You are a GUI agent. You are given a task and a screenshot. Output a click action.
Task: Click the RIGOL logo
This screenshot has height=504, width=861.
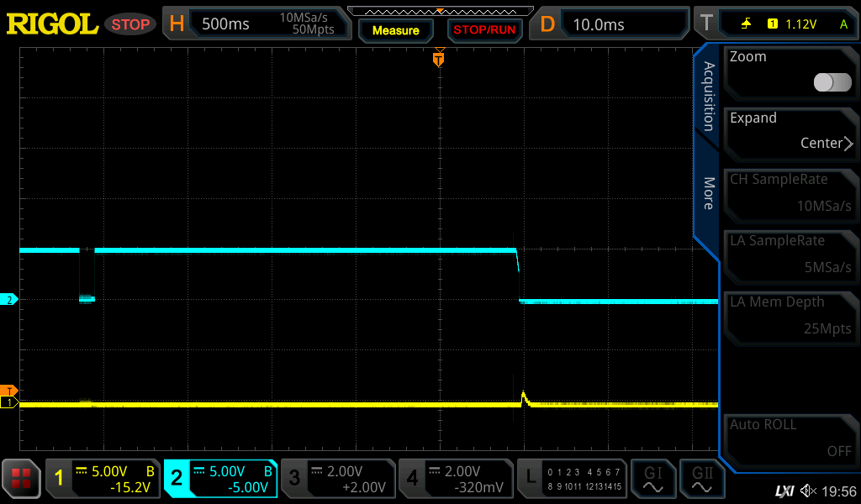coord(52,24)
